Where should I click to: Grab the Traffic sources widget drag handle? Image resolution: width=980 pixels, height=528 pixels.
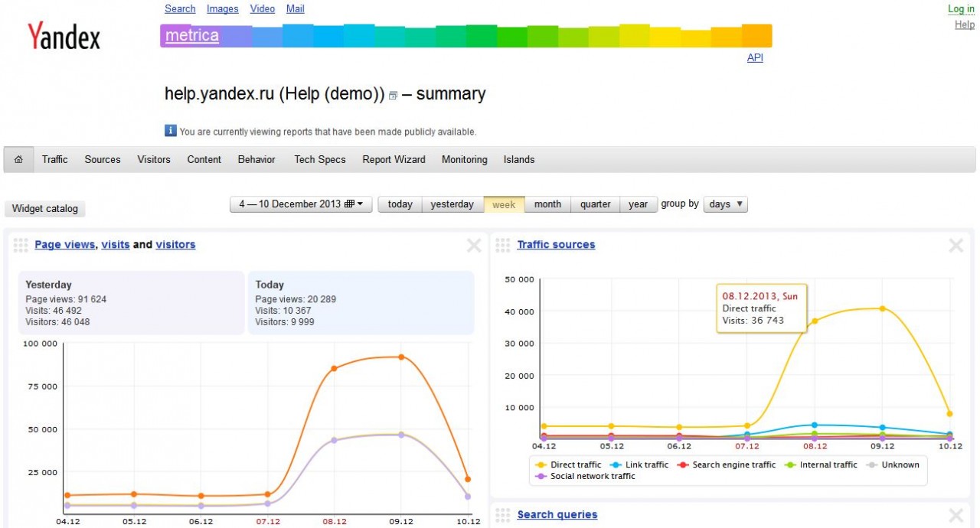pos(503,245)
